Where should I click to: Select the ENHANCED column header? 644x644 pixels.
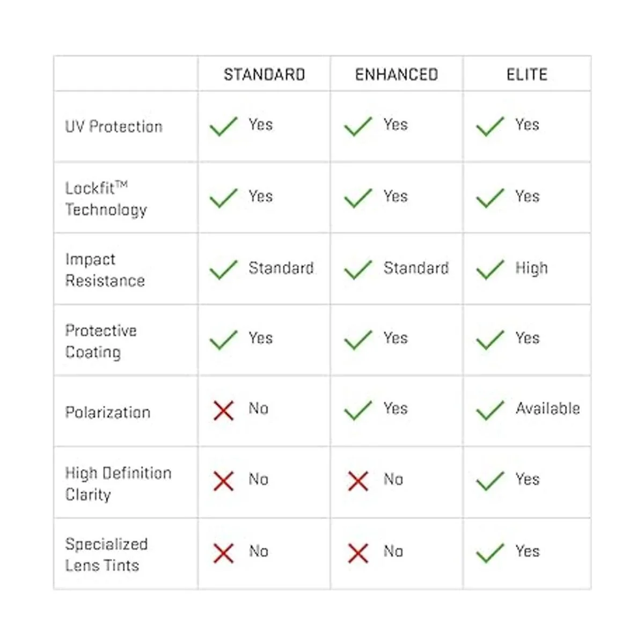397,75
